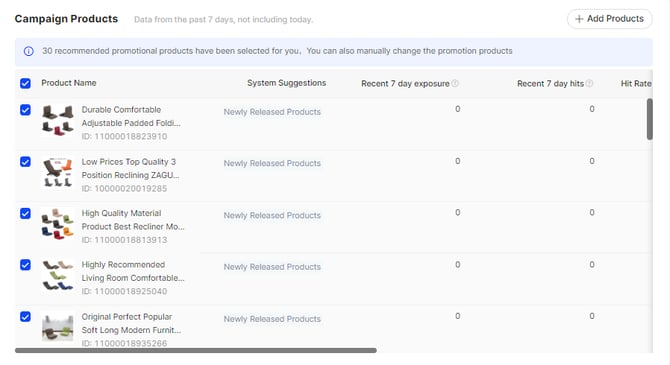Toggle the select-all checkbox in the table header
Screen dimensions: 670x365
[25, 83]
